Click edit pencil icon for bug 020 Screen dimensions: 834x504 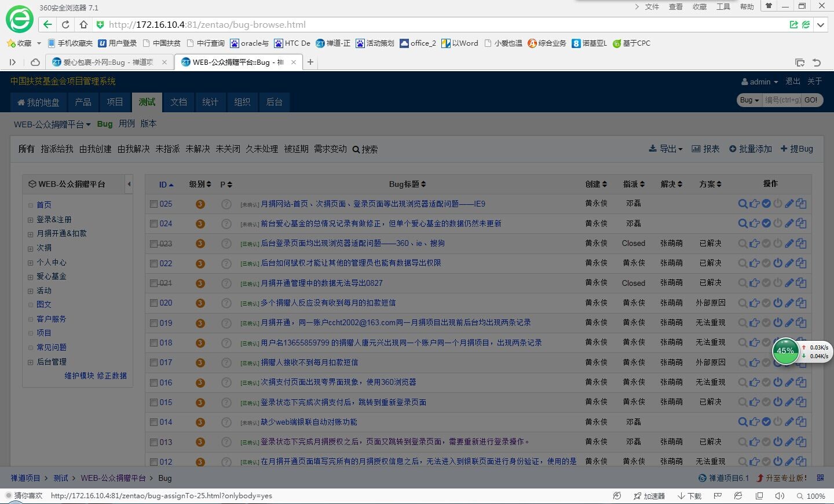point(789,303)
